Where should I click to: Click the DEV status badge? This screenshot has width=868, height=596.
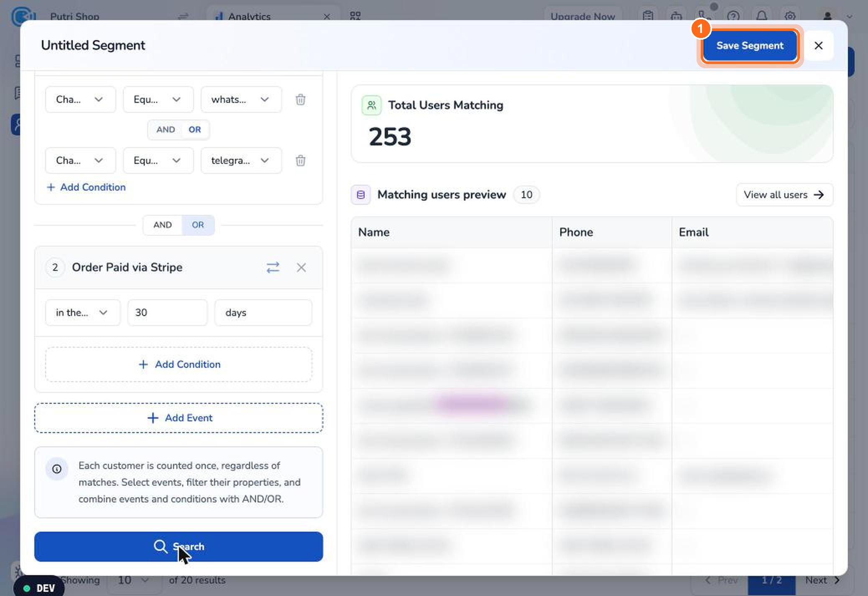[39, 588]
